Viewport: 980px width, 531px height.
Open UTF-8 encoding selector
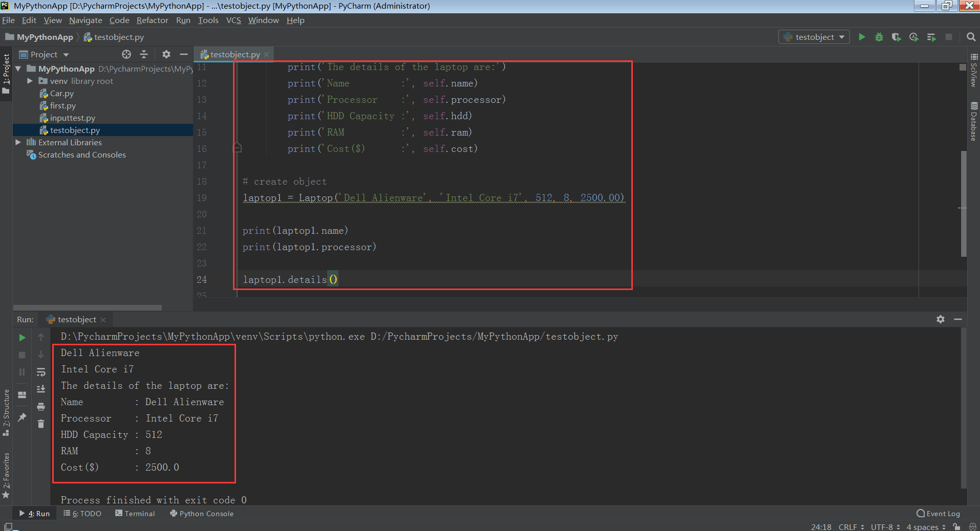pyautogui.click(x=885, y=527)
